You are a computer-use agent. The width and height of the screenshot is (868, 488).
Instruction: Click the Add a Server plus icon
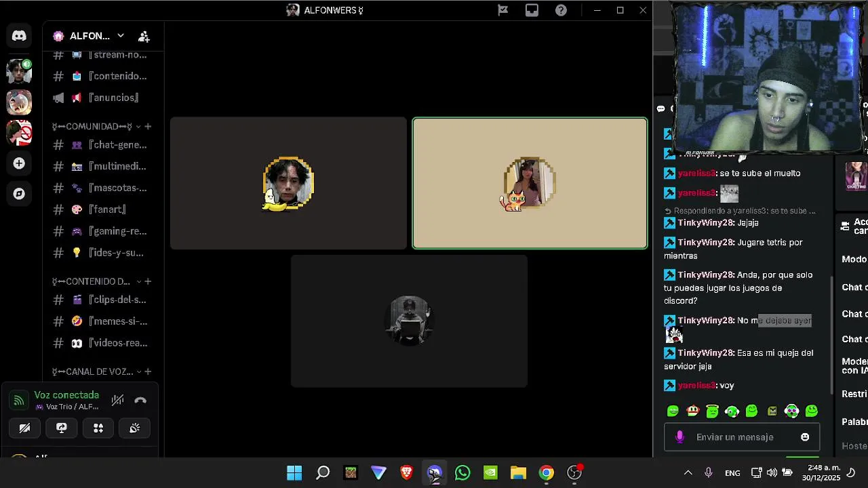pos(19,163)
